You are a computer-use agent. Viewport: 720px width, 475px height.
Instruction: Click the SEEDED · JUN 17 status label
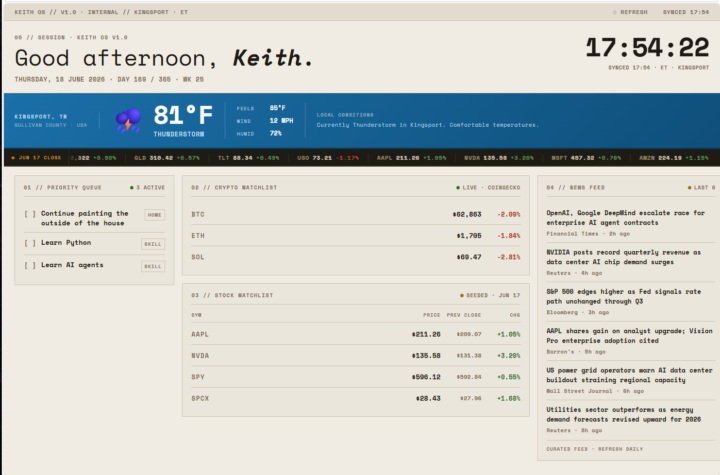click(x=490, y=295)
